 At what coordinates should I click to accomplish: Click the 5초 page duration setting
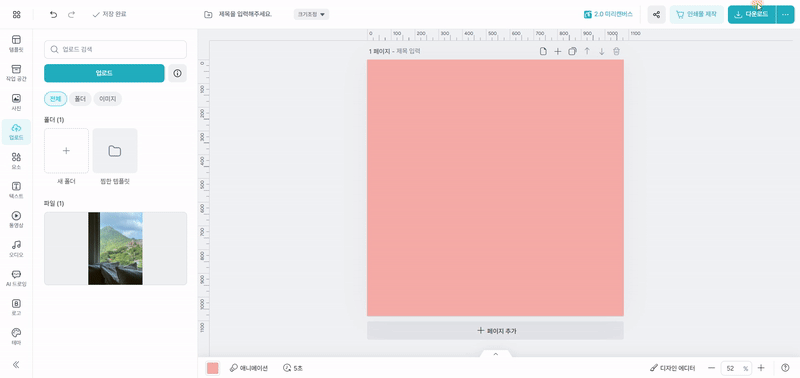coord(293,368)
